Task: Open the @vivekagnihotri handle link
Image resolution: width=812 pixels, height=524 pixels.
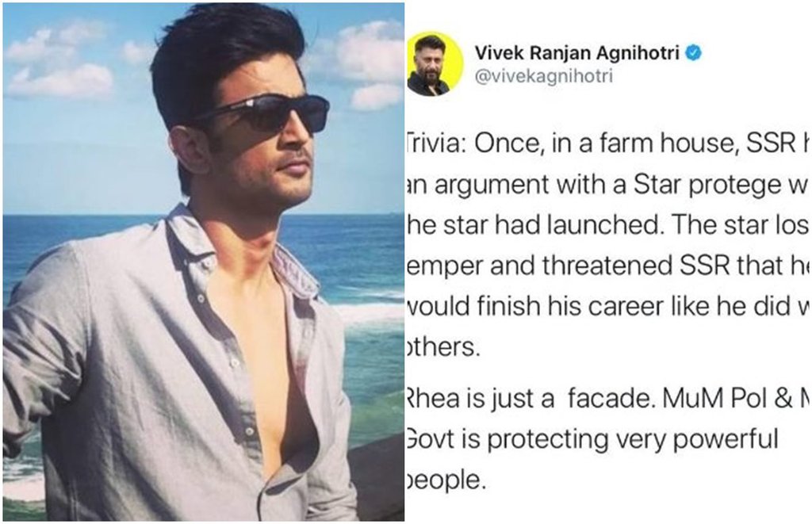Action: pyautogui.click(x=543, y=77)
